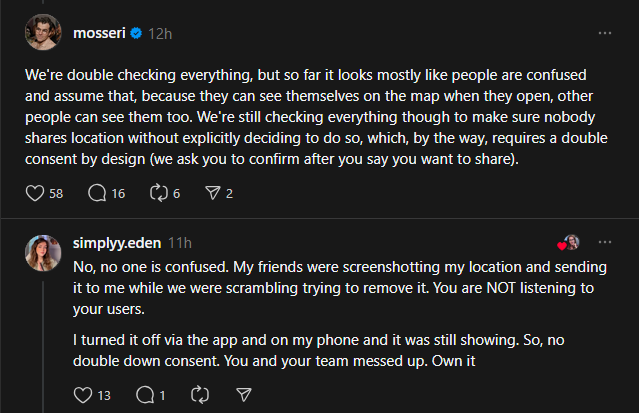Click the 12h timestamp on mosseri's post

pos(159,32)
